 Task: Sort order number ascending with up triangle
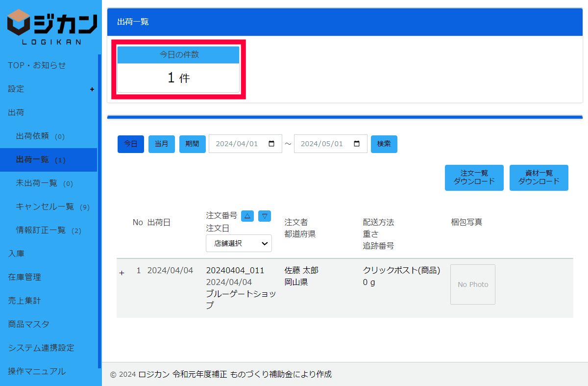tap(247, 216)
